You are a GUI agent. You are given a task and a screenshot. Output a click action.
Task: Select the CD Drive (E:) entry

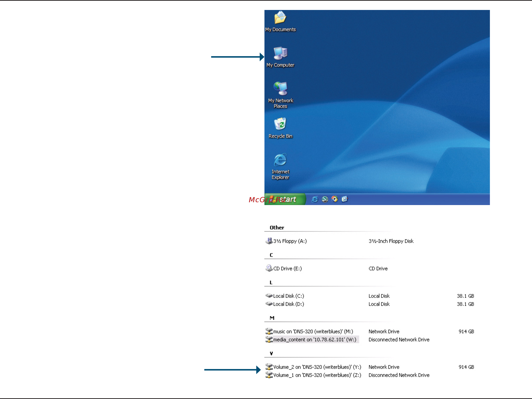284,268
